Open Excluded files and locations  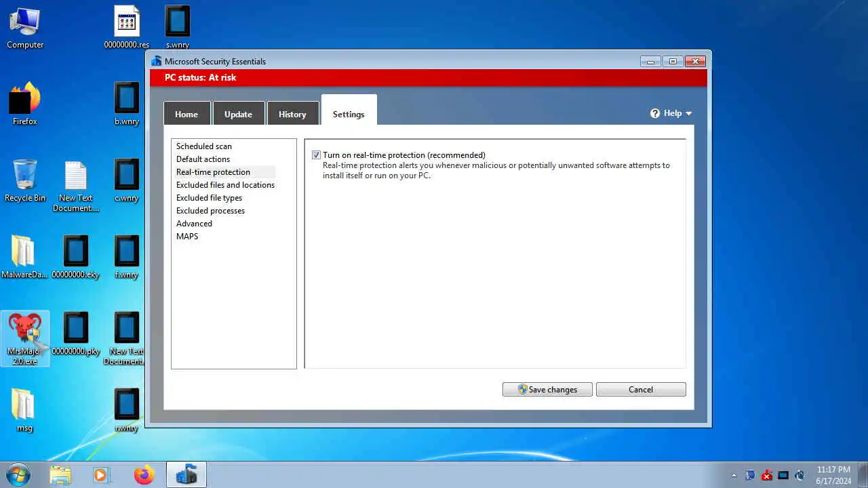pos(225,185)
